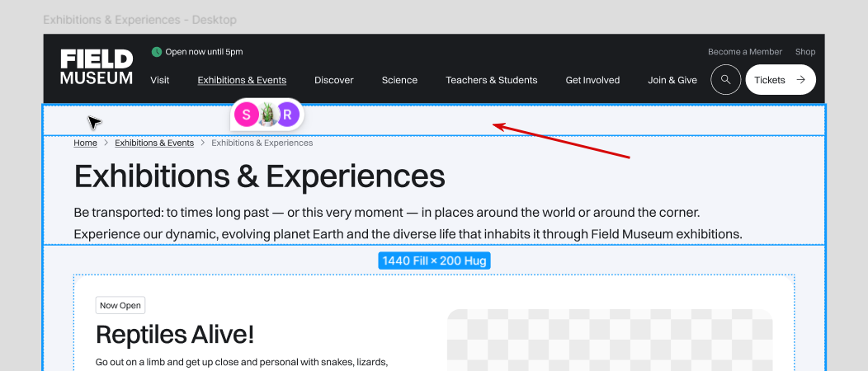Go to Teachers & Students menu
The width and height of the screenshot is (868, 371).
tap(491, 80)
